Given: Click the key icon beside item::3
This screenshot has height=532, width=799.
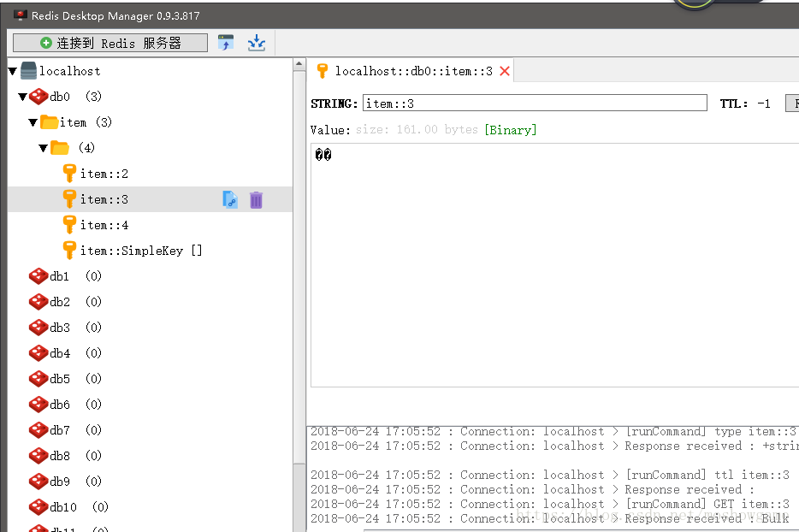Looking at the screenshot, I should point(69,198).
